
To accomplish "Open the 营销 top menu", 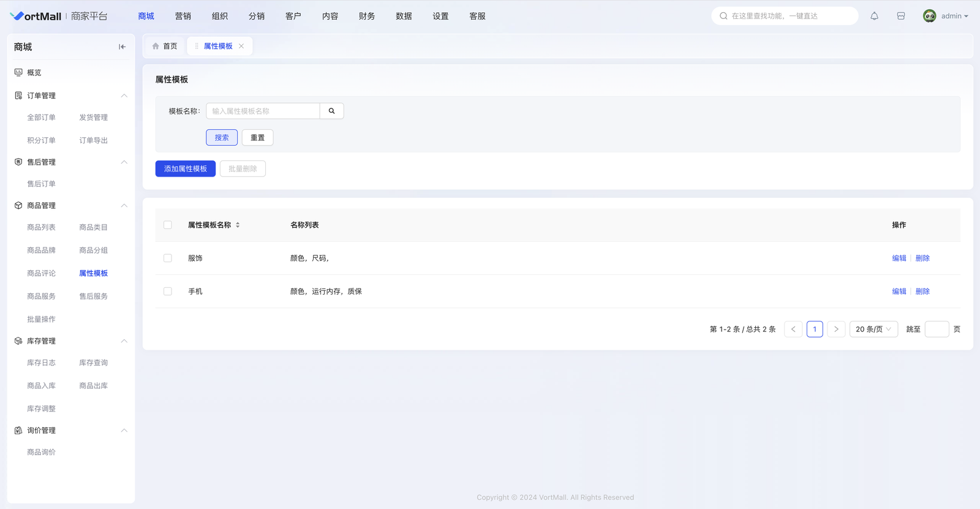I will click(183, 16).
